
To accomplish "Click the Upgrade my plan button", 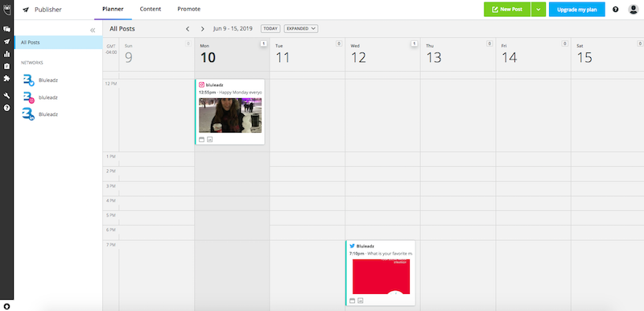I will coord(576,10).
